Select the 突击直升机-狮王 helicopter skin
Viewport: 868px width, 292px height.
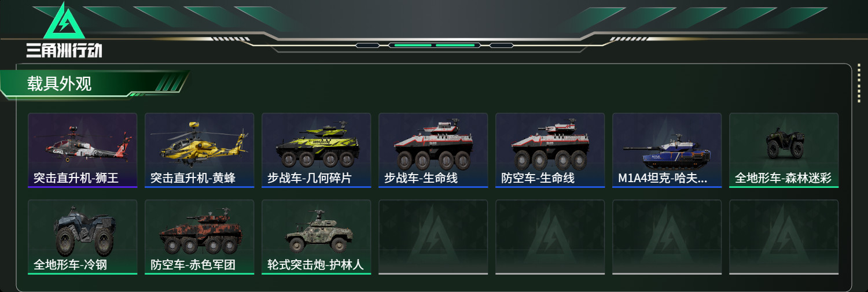82,150
